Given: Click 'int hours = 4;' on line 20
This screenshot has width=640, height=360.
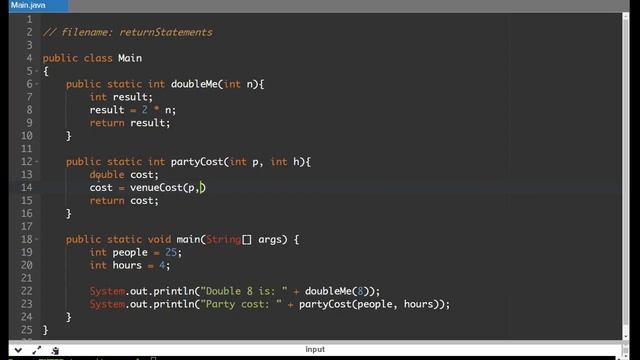Looking at the screenshot, I should click(130, 265).
